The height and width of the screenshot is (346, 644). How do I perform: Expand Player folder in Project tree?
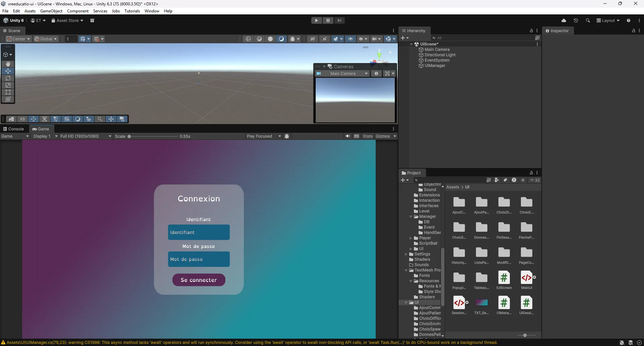click(x=411, y=238)
